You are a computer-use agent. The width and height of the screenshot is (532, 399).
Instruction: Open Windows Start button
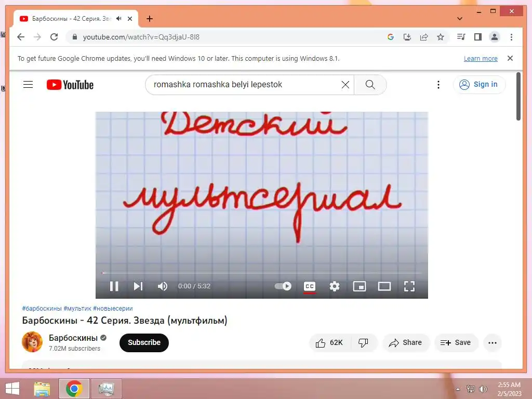coord(12,389)
